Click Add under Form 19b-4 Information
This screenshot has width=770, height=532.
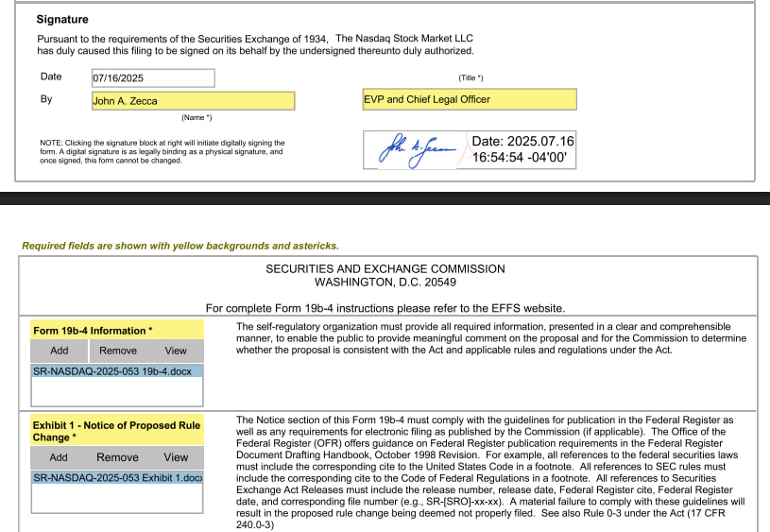pyautogui.click(x=60, y=351)
